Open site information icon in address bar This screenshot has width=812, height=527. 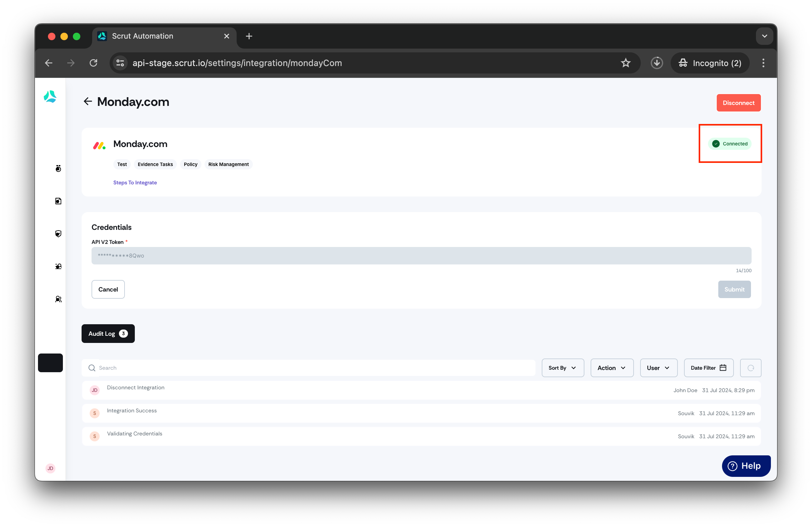[120, 63]
